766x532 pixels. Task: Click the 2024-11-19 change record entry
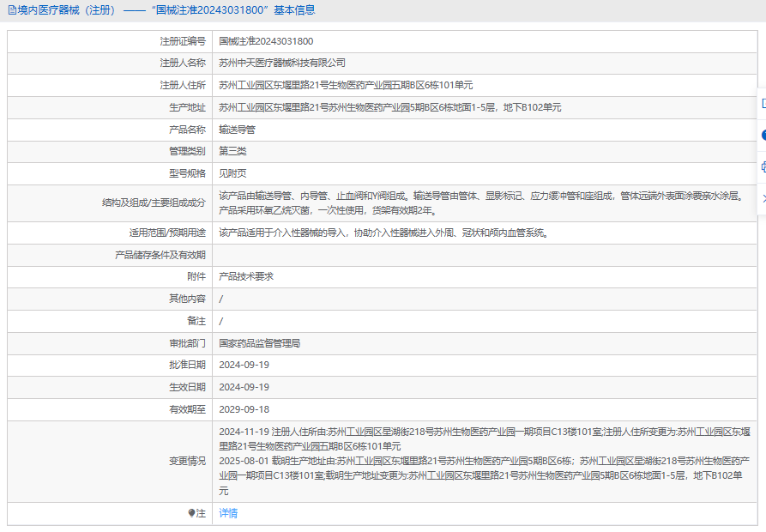point(480,438)
